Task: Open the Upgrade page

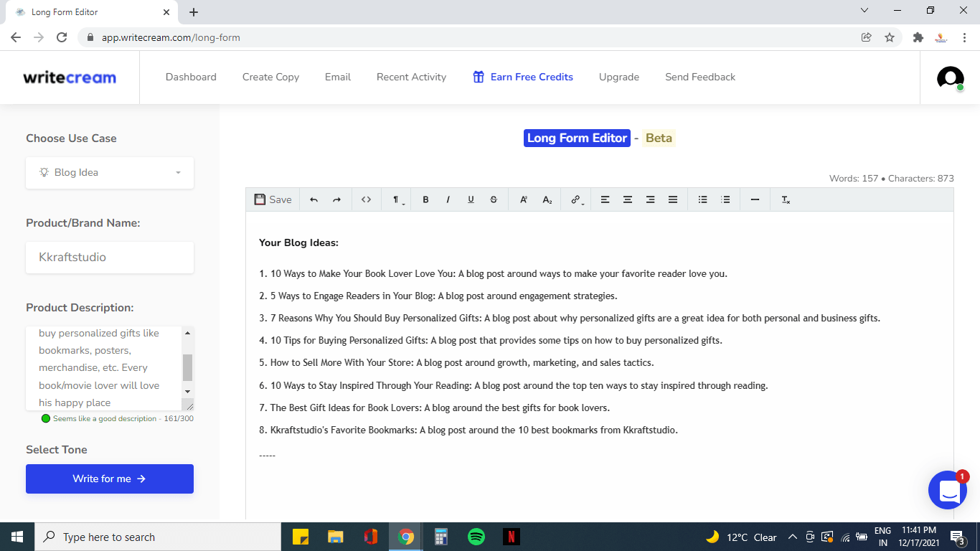Action: [x=619, y=77]
